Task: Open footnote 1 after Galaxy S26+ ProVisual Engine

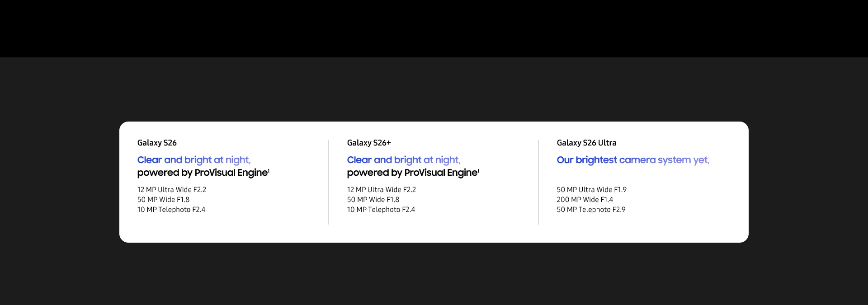Action: coord(479,170)
